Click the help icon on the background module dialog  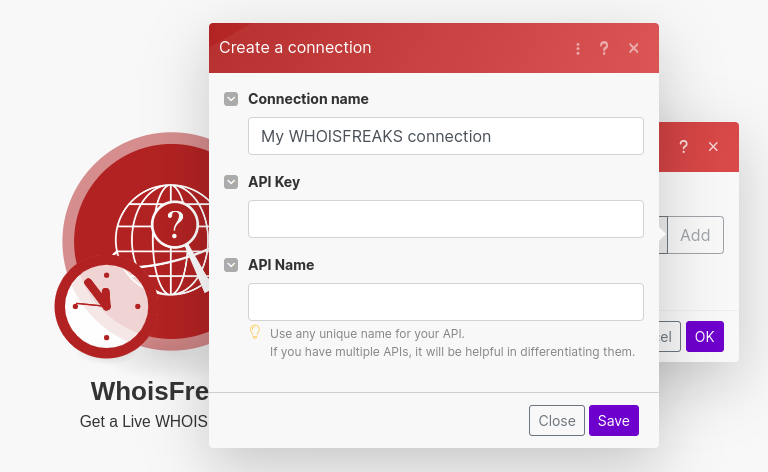[684, 147]
